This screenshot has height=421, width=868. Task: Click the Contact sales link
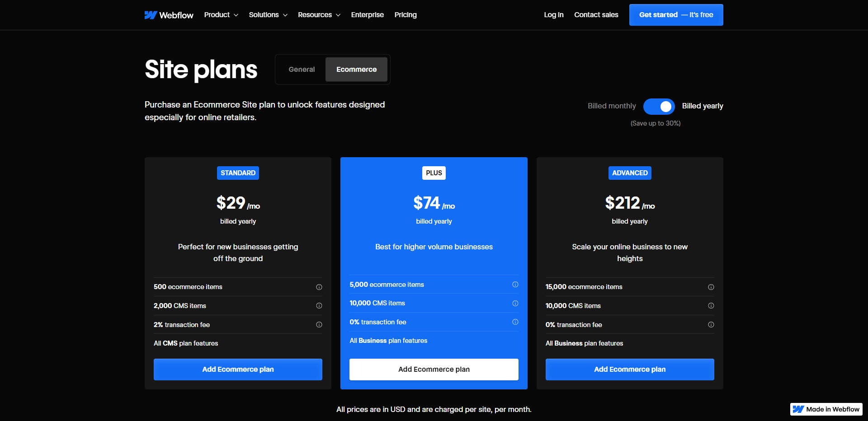(x=596, y=15)
